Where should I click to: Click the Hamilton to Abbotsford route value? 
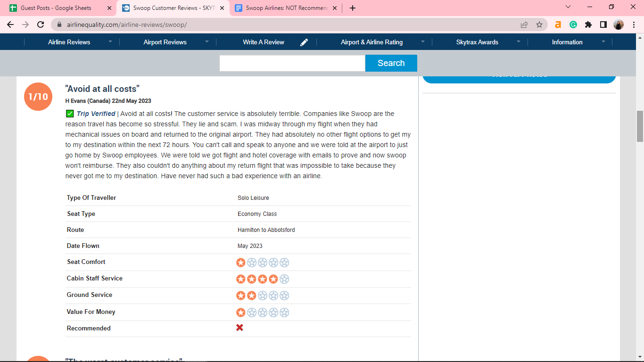(x=266, y=230)
